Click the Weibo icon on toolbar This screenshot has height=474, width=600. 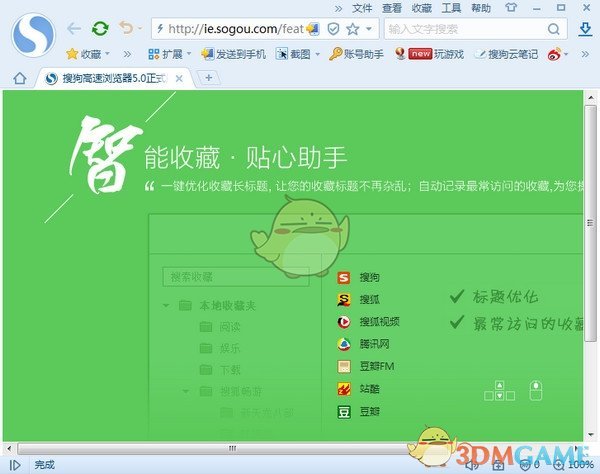[554, 54]
